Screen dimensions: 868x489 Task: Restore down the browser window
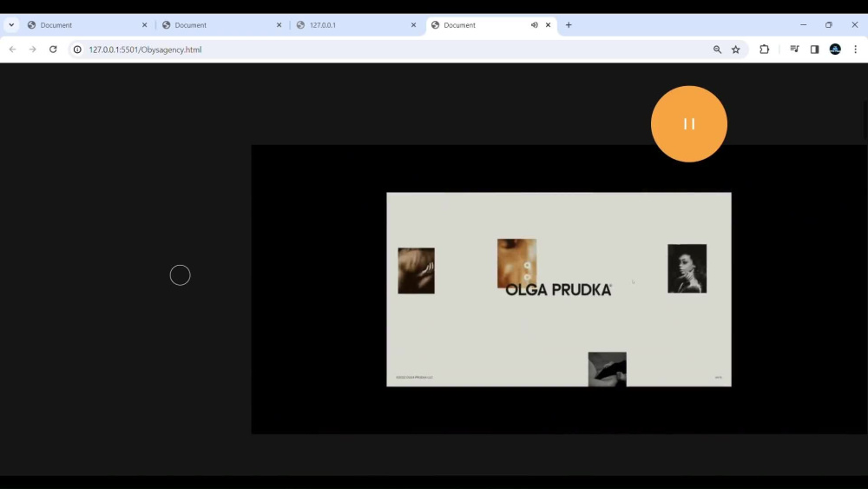[x=829, y=25]
